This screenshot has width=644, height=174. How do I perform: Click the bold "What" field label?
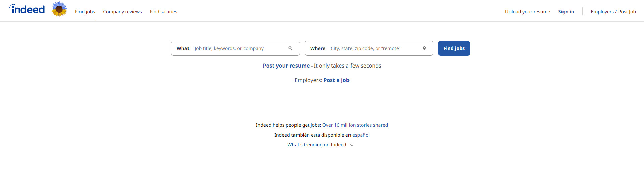[x=183, y=48]
